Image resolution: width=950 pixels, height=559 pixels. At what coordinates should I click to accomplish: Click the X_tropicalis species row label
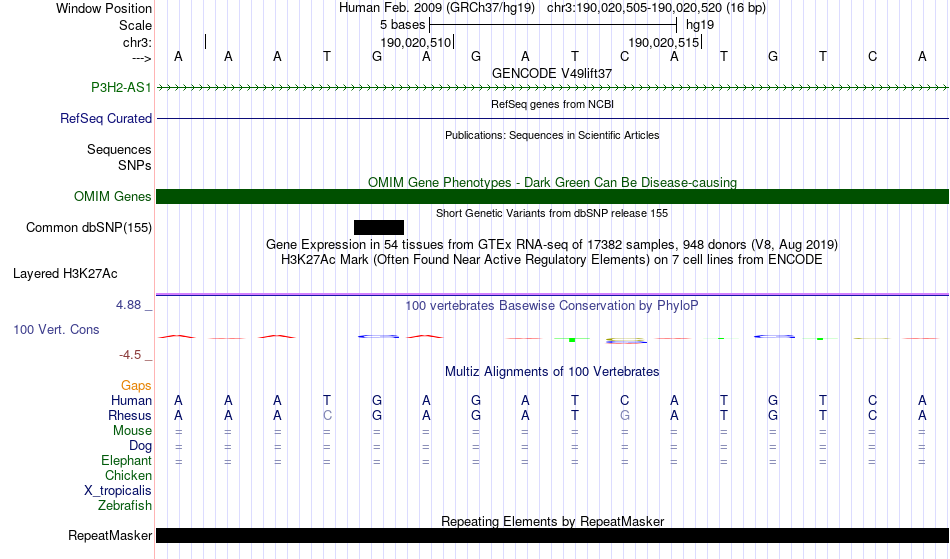pyautogui.click(x=118, y=491)
